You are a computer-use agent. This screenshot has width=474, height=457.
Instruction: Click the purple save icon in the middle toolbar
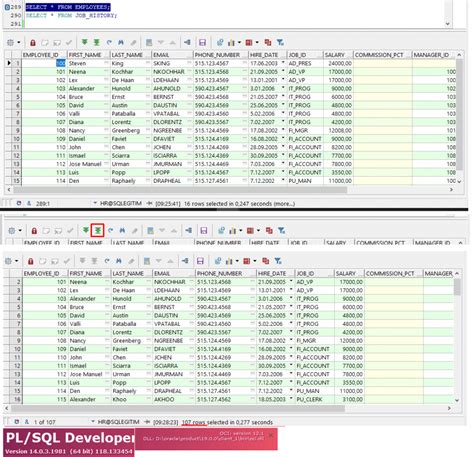[x=203, y=230]
